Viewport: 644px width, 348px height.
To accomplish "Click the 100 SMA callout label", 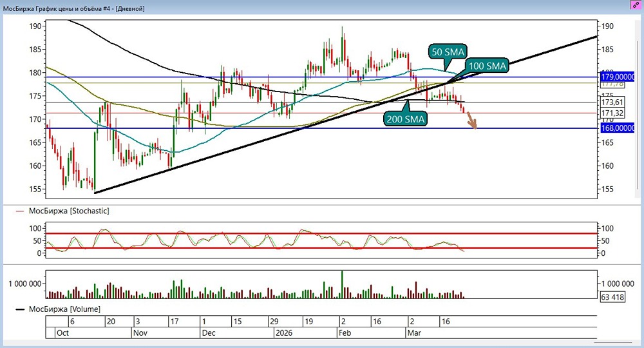I will pyautogui.click(x=488, y=66).
